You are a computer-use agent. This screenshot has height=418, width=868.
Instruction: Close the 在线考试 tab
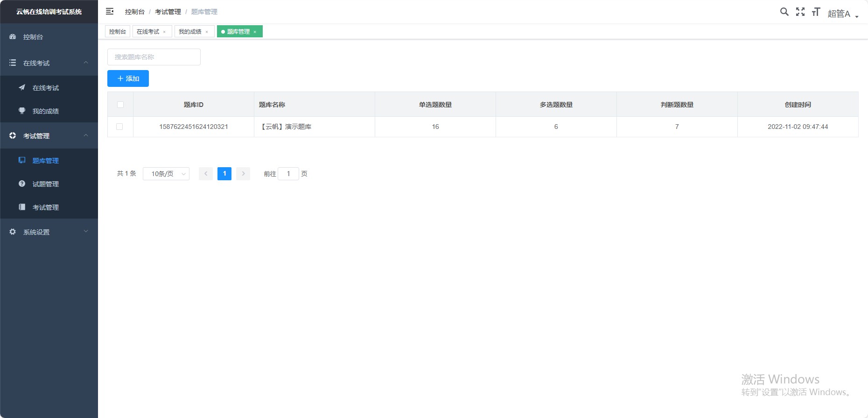click(164, 32)
